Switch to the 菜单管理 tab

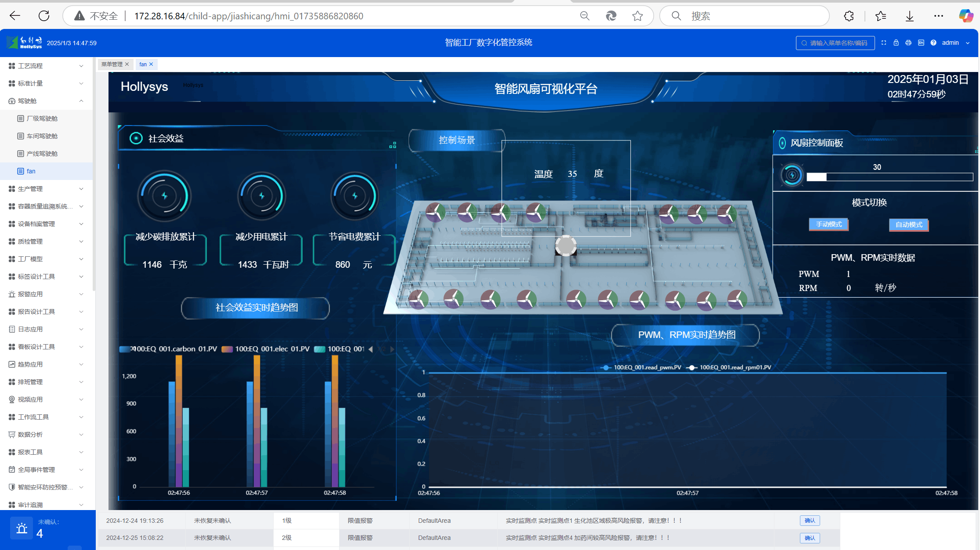(112, 64)
